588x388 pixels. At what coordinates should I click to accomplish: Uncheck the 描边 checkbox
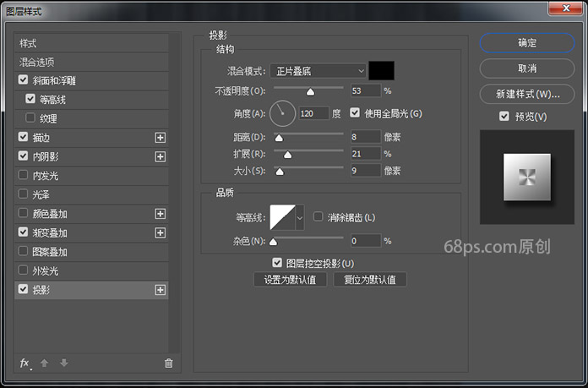pos(24,137)
